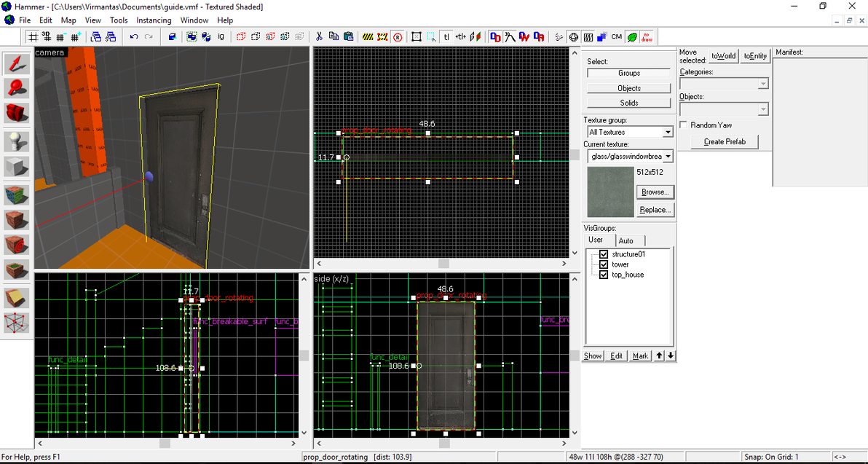The height and width of the screenshot is (464, 868).
Task: Toggle the tower visgroup checkbox
Action: 604,264
